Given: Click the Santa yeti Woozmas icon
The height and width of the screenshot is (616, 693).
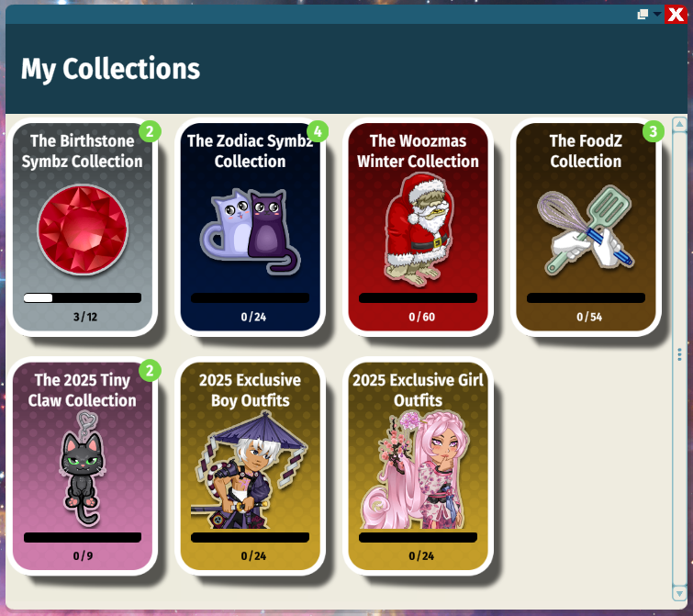Looking at the screenshot, I should pos(419,230).
